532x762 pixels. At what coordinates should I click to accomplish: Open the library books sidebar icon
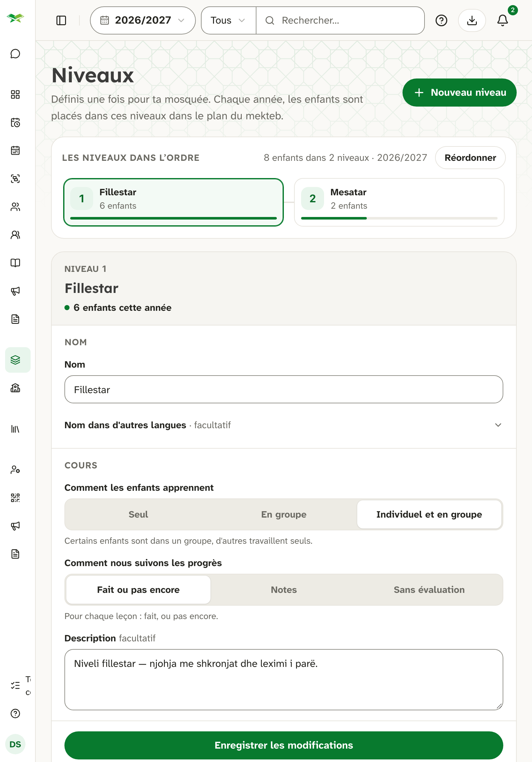pos(15,429)
